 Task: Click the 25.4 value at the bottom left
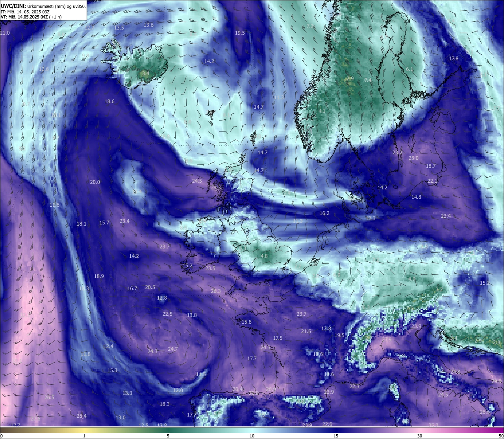82,416
